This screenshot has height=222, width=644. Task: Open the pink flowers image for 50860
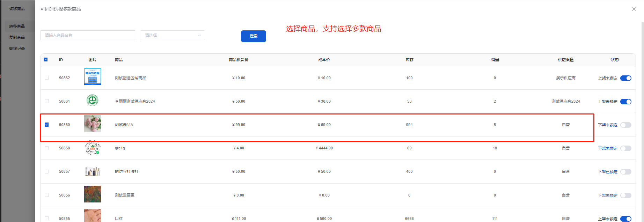[93, 124]
